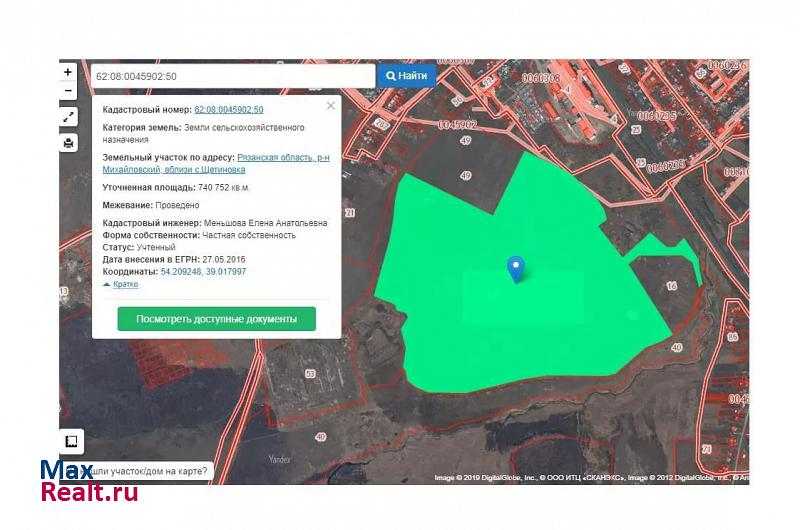Open the ruler measurement tool
This screenshot has width=800, height=530.
pos(71,441)
